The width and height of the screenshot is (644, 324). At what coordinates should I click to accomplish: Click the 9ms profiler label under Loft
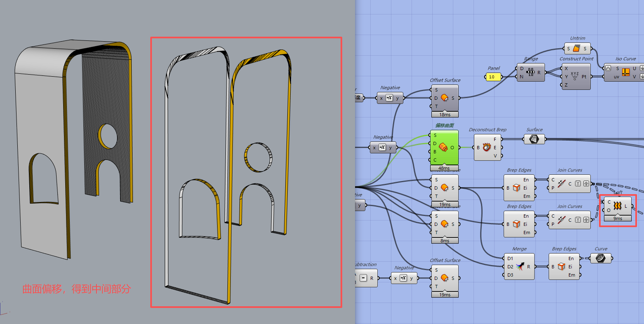(617, 218)
